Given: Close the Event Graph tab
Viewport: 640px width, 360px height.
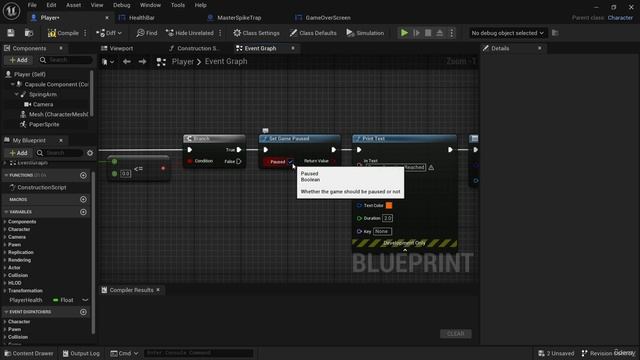Looking at the screenshot, I should tap(293, 48).
